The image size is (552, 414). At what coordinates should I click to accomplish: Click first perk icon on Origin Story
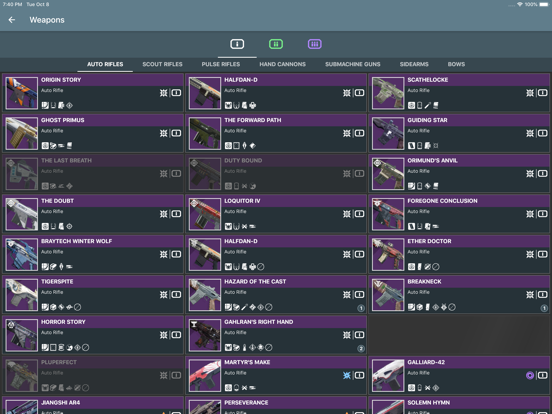click(x=45, y=105)
